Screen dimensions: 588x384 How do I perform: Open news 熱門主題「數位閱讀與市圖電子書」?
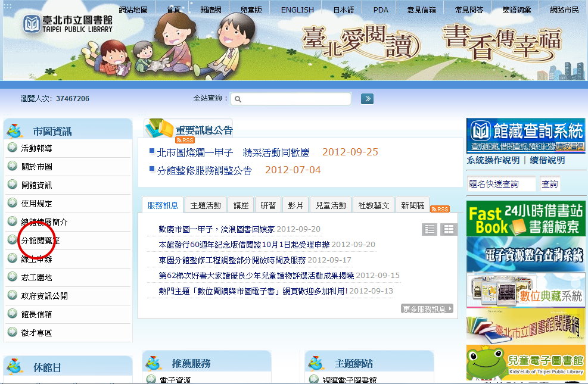pos(253,291)
